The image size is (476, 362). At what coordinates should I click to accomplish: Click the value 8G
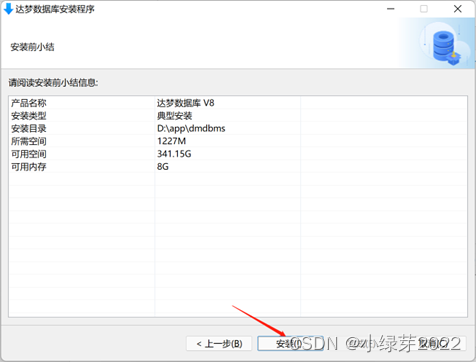(x=163, y=166)
